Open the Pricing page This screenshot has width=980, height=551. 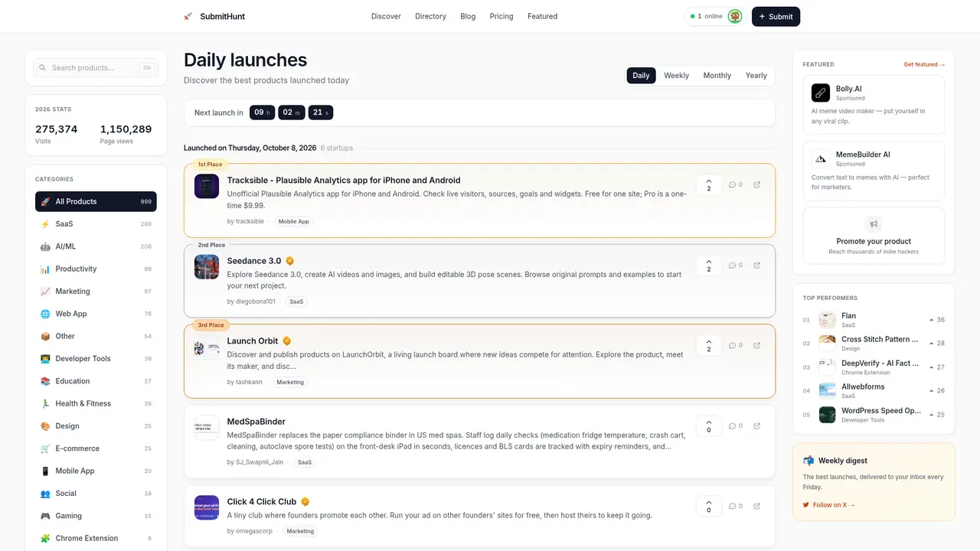501,16
